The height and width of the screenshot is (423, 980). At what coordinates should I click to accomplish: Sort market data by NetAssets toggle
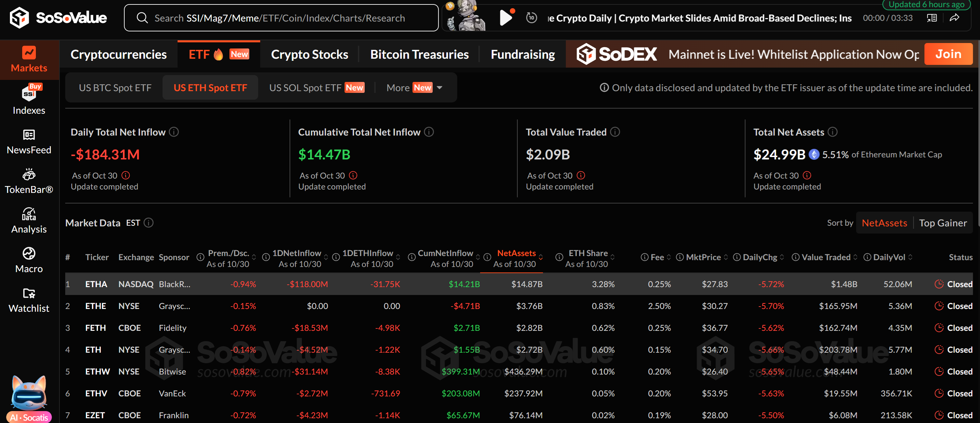pos(884,223)
